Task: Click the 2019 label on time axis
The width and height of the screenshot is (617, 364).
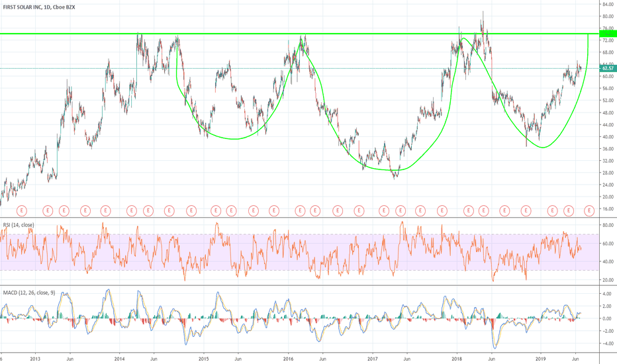Action: pos(541,359)
